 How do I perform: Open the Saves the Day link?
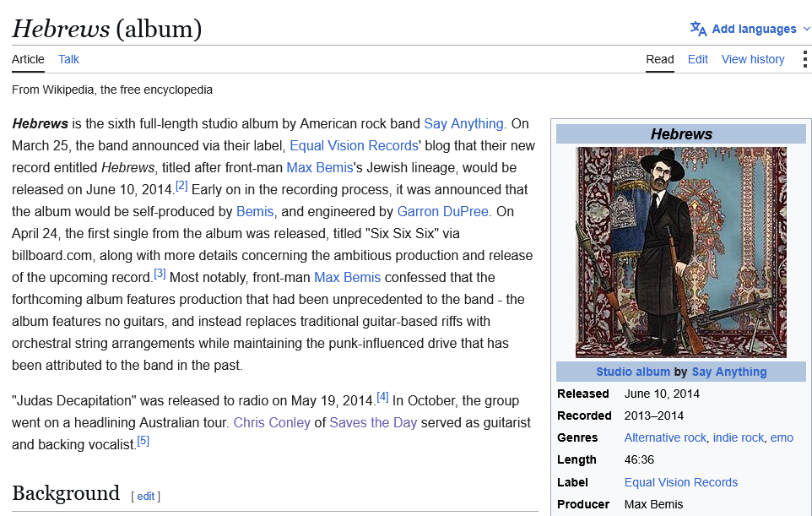click(x=373, y=423)
